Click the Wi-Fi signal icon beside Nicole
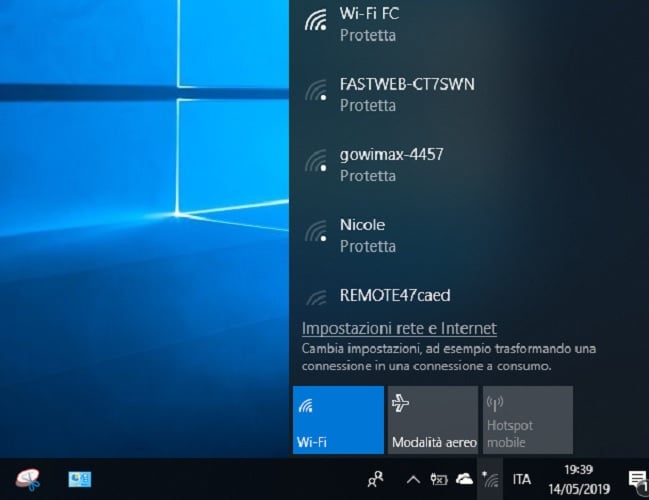This screenshot has height=500, width=649. point(316,234)
